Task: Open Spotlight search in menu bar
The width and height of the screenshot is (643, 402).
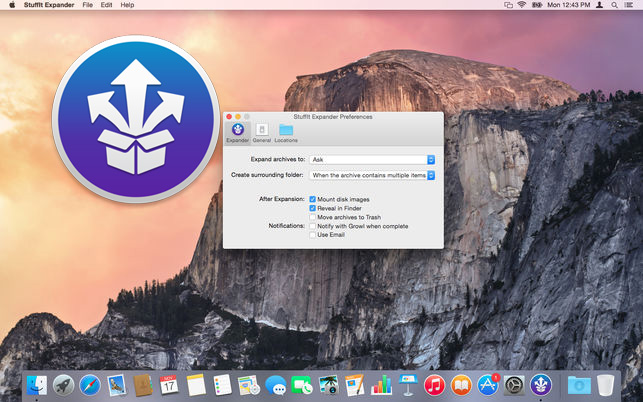Action: (x=614, y=5)
